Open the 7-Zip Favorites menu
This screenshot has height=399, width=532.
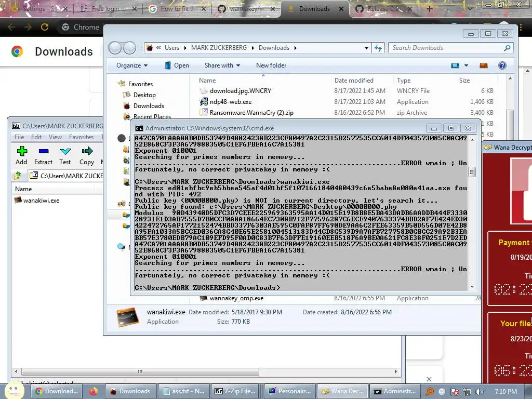click(82, 137)
